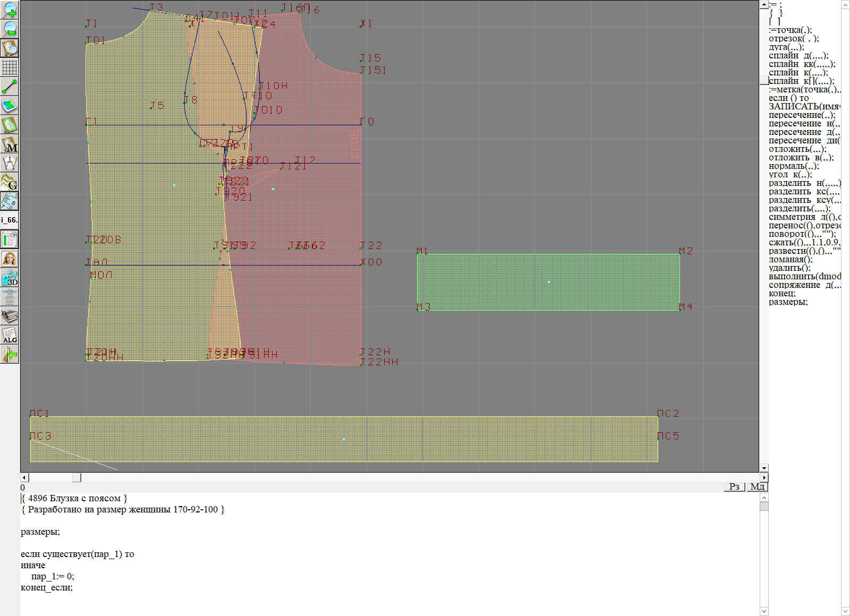Viewport: 850px width, 616px height.
Task: Select 'пересечение(.,);' in the command list
Action: (801, 115)
